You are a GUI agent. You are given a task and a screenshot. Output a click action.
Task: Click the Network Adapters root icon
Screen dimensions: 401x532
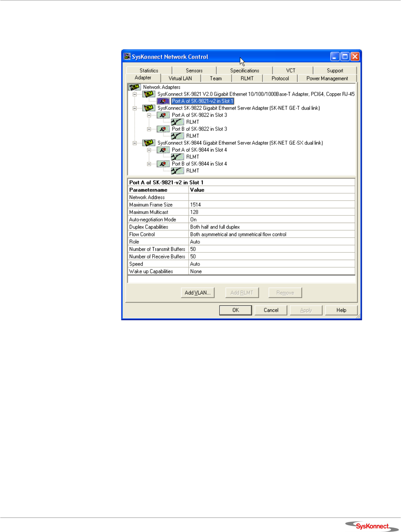pyautogui.click(x=134, y=87)
